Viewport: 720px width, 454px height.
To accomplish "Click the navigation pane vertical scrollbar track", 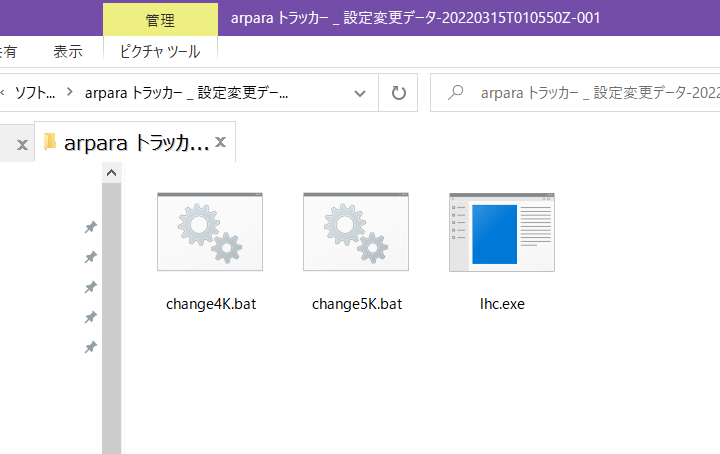I will tap(111, 318).
